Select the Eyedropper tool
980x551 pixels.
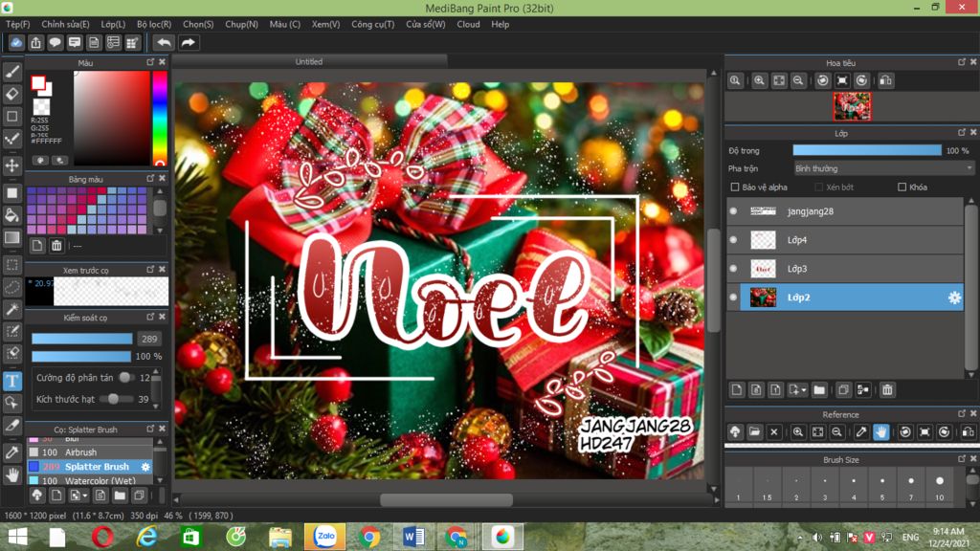pyautogui.click(x=11, y=452)
